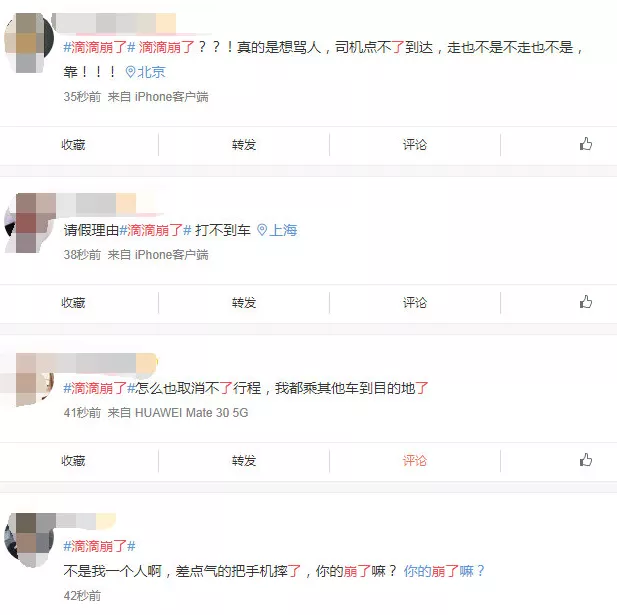Click the 35秒前 timestamp on first post
The height and width of the screenshot is (615, 617).
82,97
